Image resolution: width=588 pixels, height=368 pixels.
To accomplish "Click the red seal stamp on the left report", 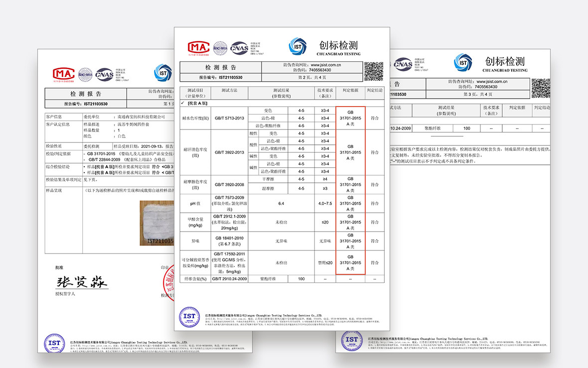I will pyautogui.click(x=169, y=283).
